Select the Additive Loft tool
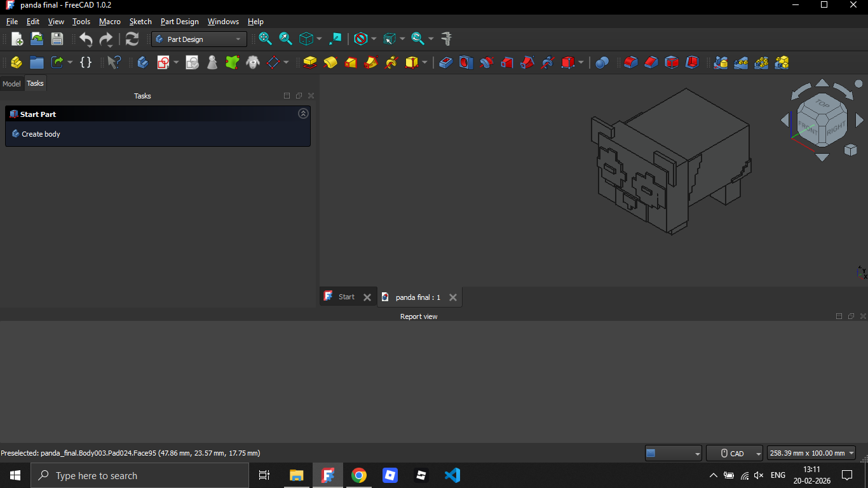Viewport: 868px width, 488px height. pos(351,62)
